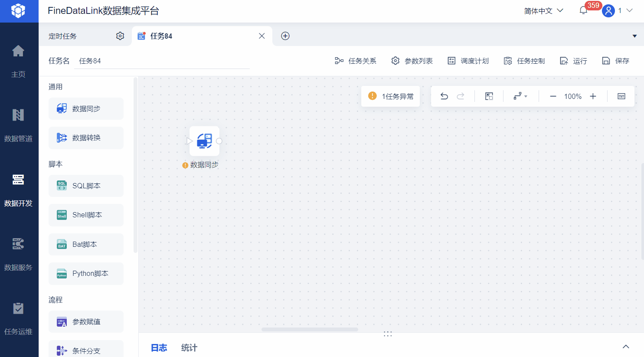Switch to the 统计 tab
The image size is (644, 357).
click(x=189, y=347)
